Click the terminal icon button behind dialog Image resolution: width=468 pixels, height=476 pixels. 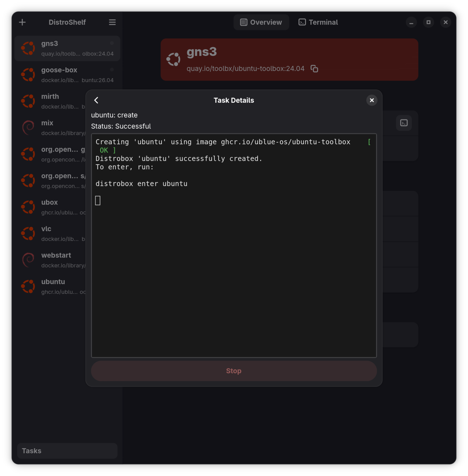click(404, 123)
